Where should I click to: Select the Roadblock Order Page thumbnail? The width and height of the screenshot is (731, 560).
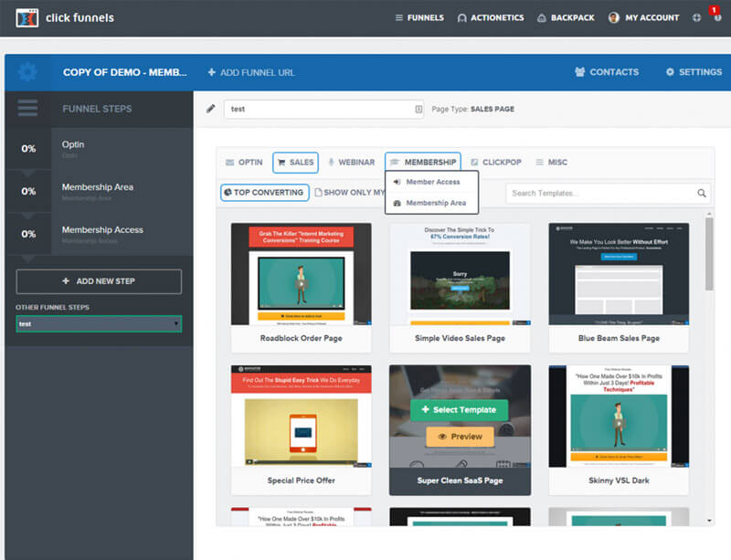click(x=302, y=274)
